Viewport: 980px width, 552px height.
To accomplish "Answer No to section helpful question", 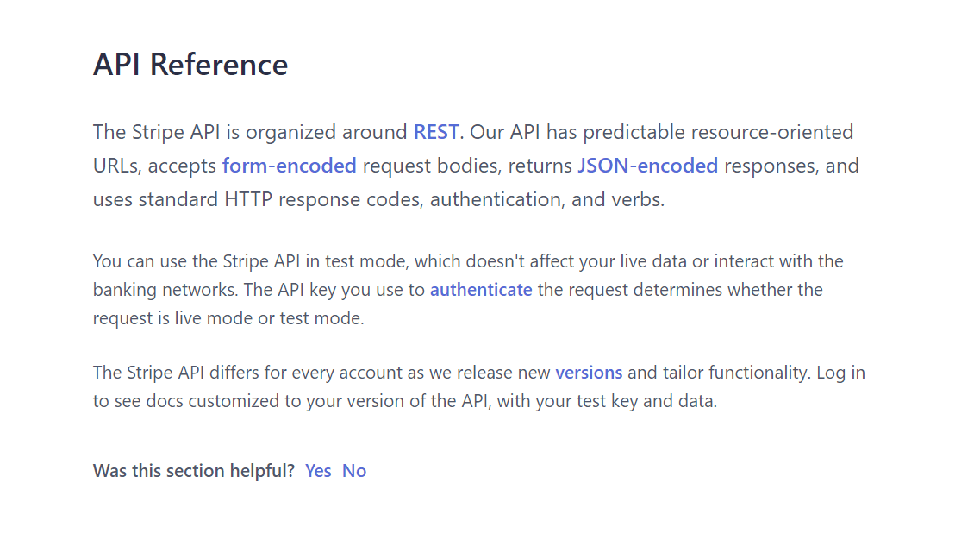I will point(354,471).
